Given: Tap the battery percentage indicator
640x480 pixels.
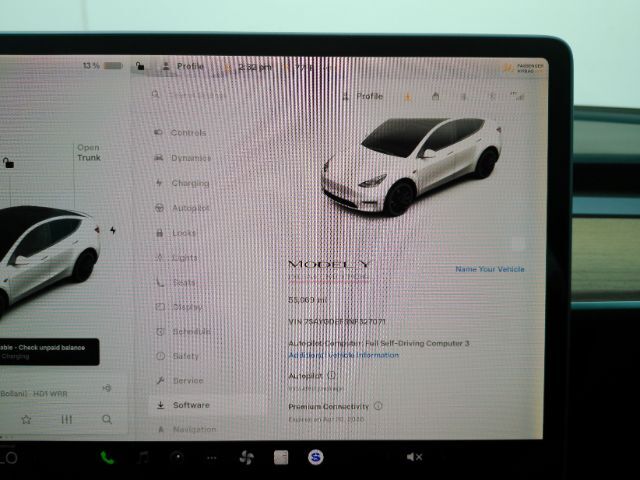Looking at the screenshot, I should click(x=102, y=66).
